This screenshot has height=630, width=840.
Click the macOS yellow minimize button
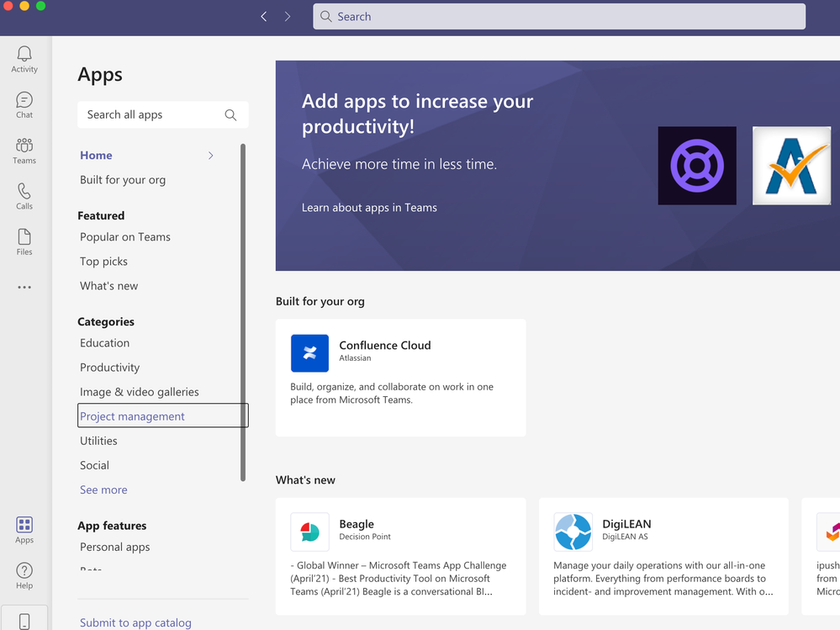(24, 5)
